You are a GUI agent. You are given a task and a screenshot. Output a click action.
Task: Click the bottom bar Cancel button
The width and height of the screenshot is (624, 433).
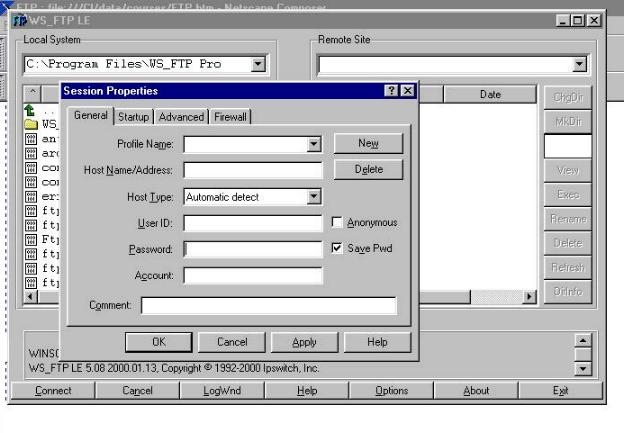pos(137,390)
